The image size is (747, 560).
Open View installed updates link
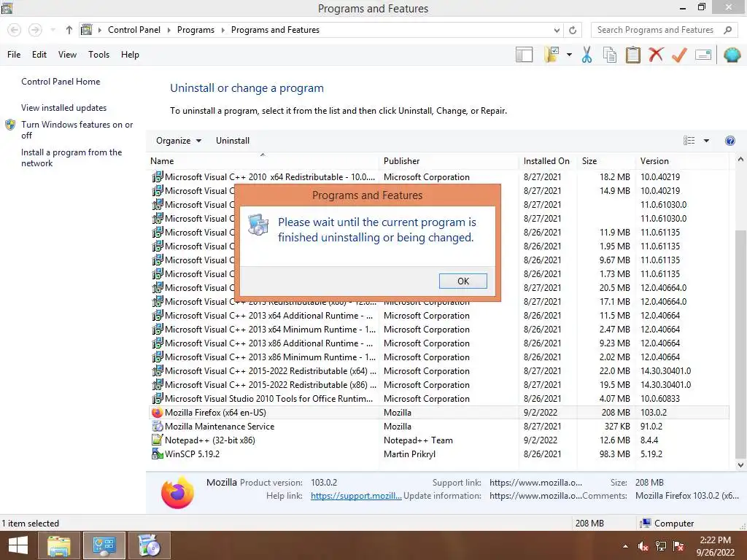click(64, 108)
